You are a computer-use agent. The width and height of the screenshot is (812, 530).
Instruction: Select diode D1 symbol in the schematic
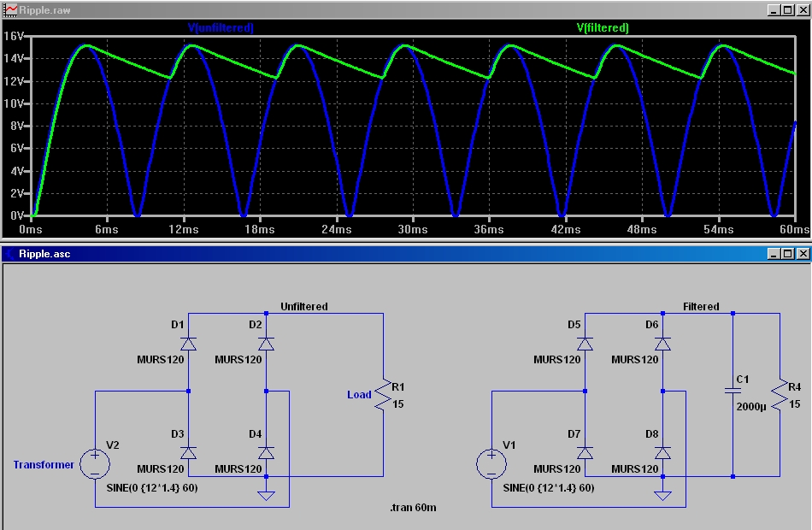(x=189, y=344)
